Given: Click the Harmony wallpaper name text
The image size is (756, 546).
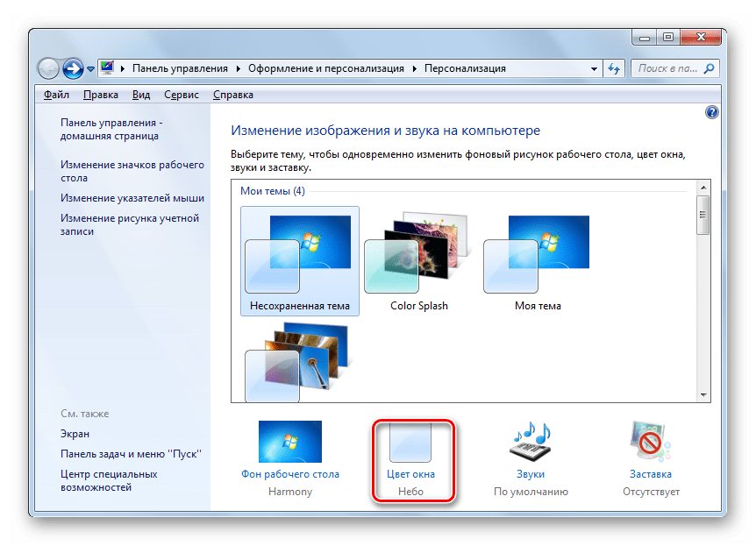Looking at the screenshot, I should (290, 492).
